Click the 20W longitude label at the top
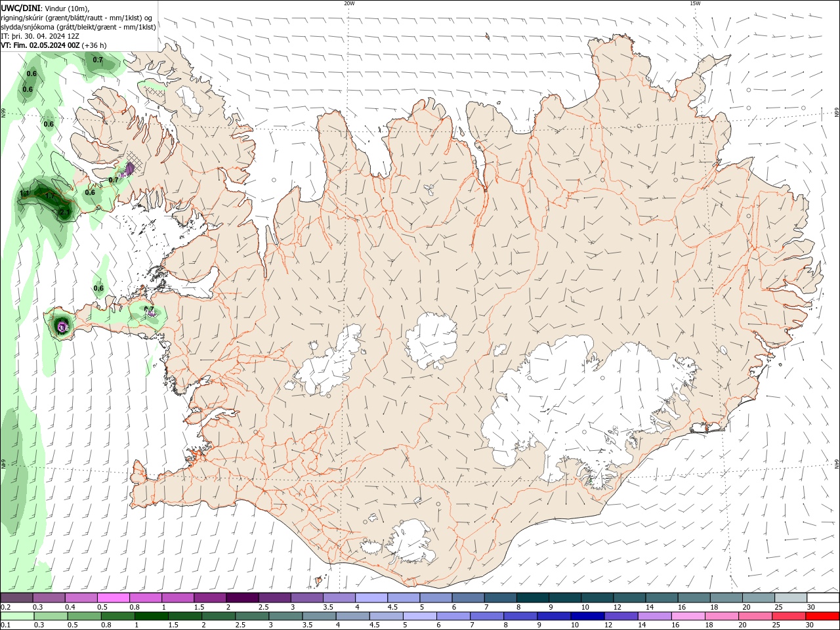 349,3
